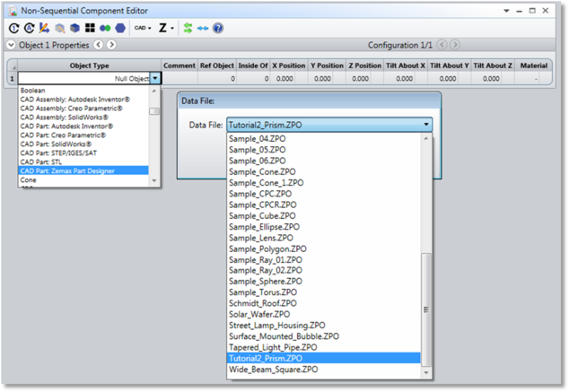The width and height of the screenshot is (569, 392).
Task: Click the circular arrow update icon
Action: click(13, 28)
